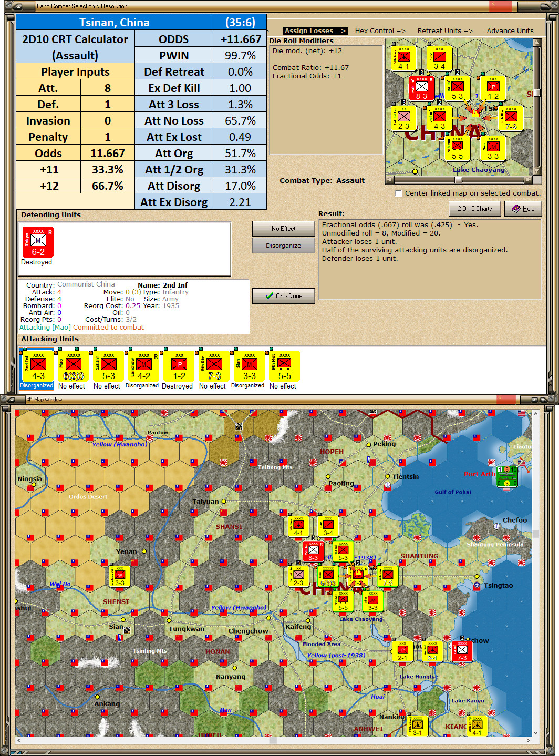Screen dimensions: 559x756
Task: Select red 8-3 unit on main map
Action: (313, 551)
